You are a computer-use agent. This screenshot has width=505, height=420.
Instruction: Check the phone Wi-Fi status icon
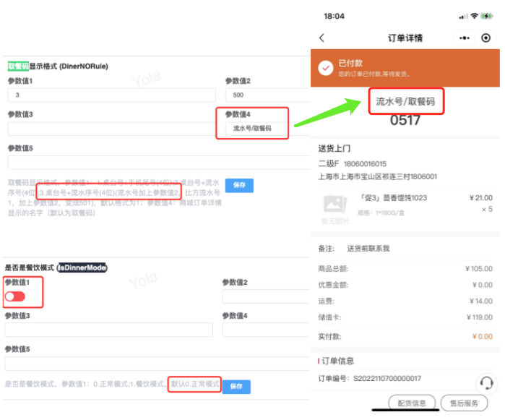474,16
